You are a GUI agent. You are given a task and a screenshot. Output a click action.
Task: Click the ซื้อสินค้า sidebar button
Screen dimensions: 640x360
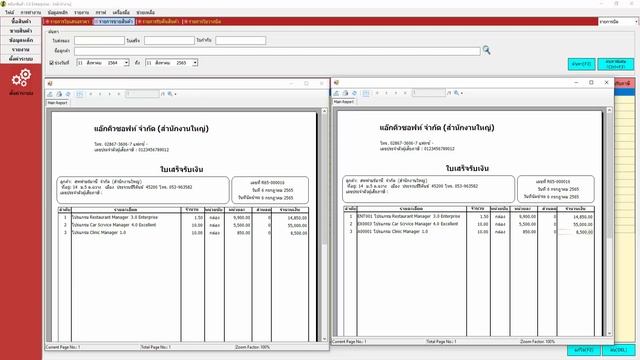click(21, 21)
